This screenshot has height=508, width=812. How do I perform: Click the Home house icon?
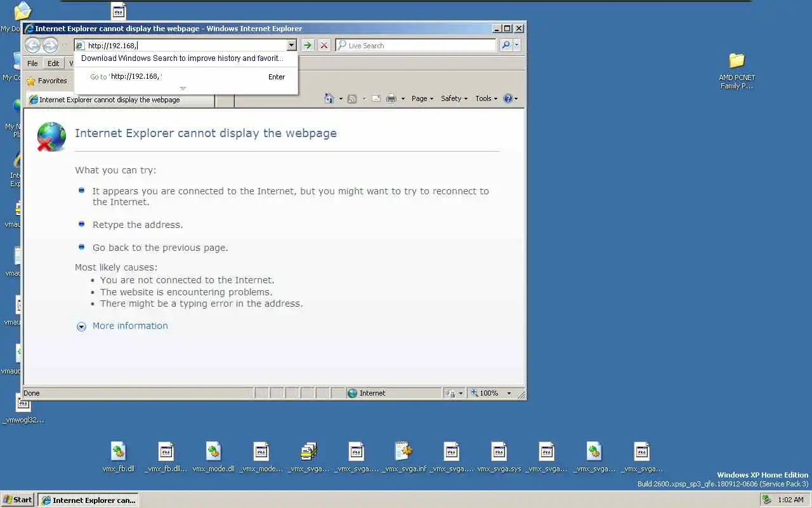click(329, 98)
